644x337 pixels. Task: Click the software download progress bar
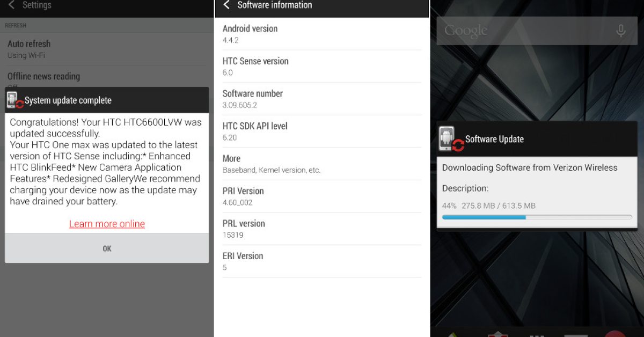tap(537, 217)
